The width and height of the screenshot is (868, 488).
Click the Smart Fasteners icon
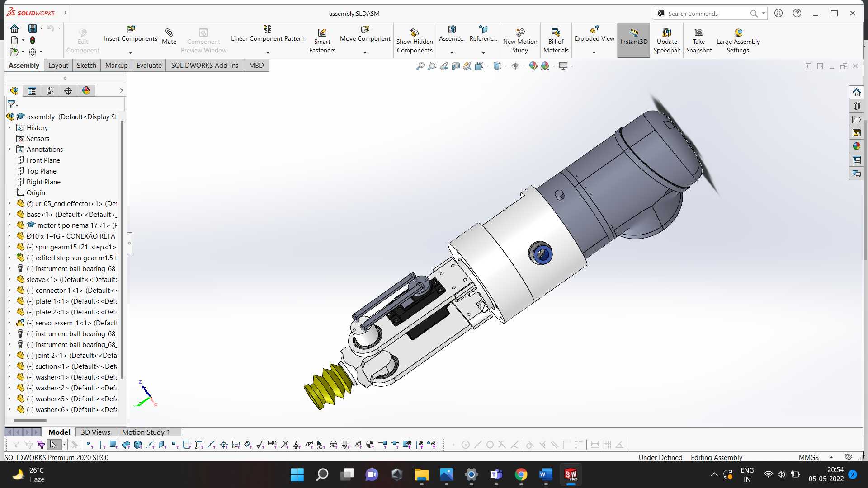coord(322,33)
